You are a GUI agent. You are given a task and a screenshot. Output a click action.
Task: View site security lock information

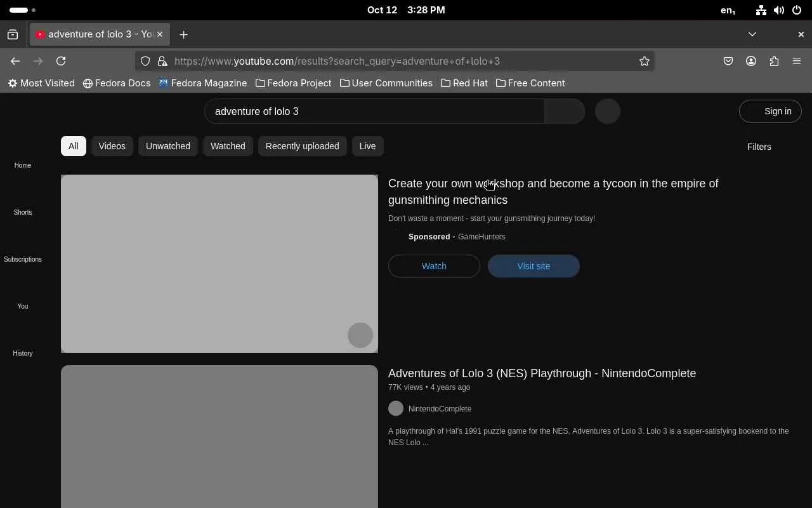tap(162, 61)
